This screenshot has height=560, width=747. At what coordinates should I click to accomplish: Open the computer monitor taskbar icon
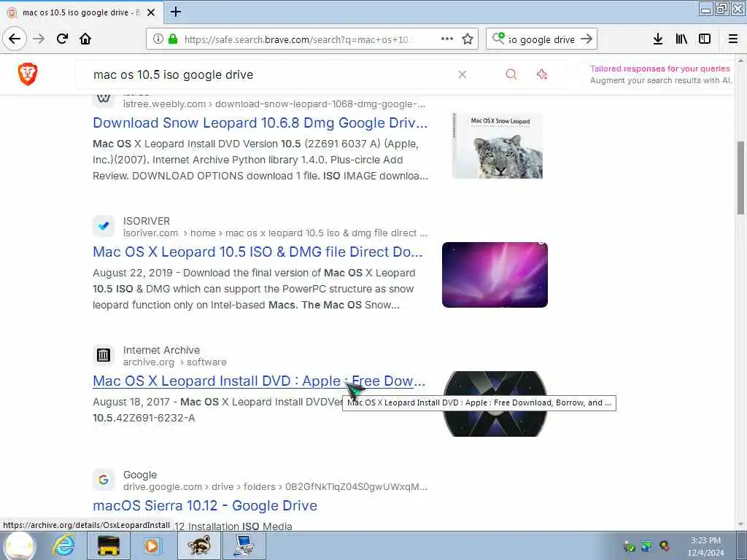[244, 545]
